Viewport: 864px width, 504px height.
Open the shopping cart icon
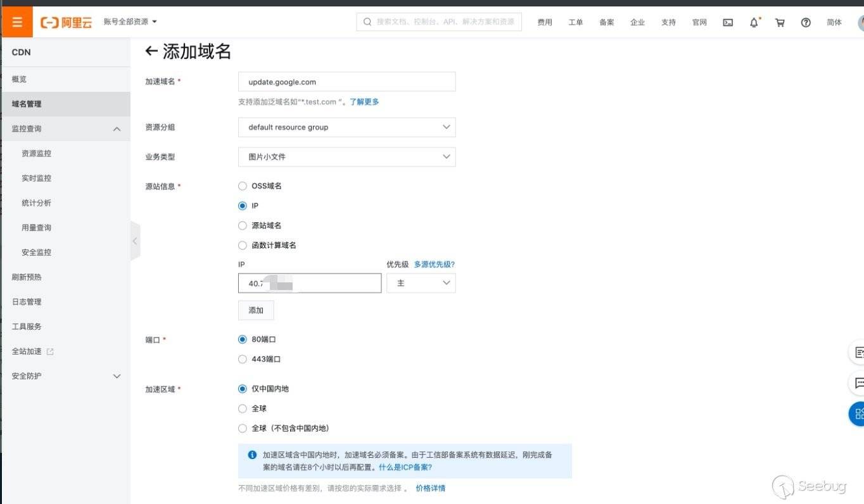click(780, 22)
